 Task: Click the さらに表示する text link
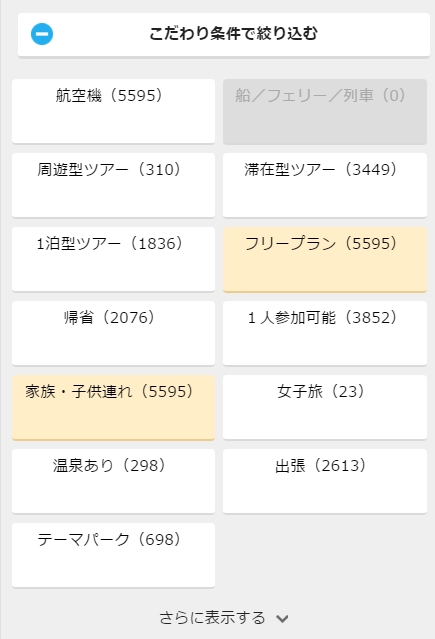pyautogui.click(x=212, y=618)
